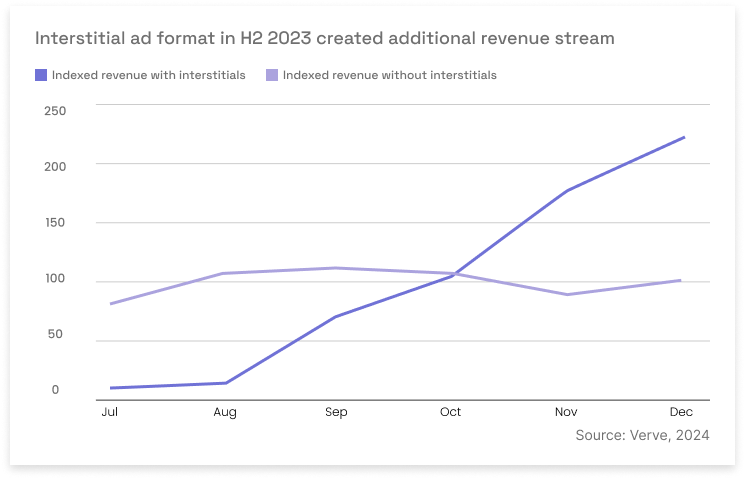Pick the Nov x-axis label

tap(568, 412)
